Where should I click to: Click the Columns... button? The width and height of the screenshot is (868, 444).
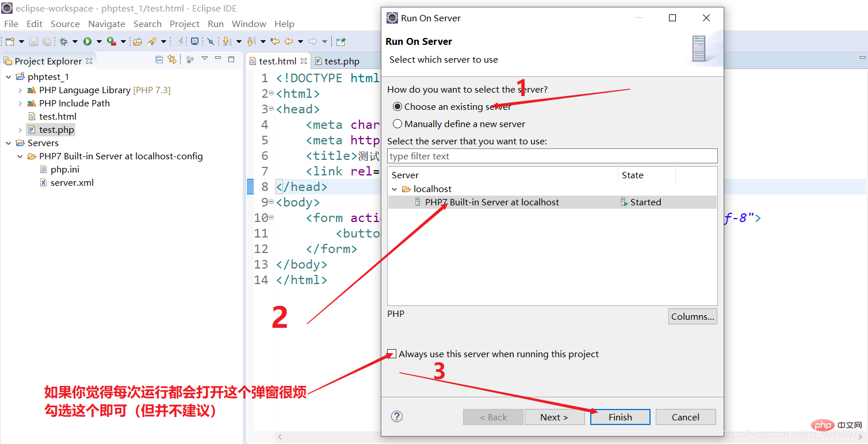pos(693,316)
